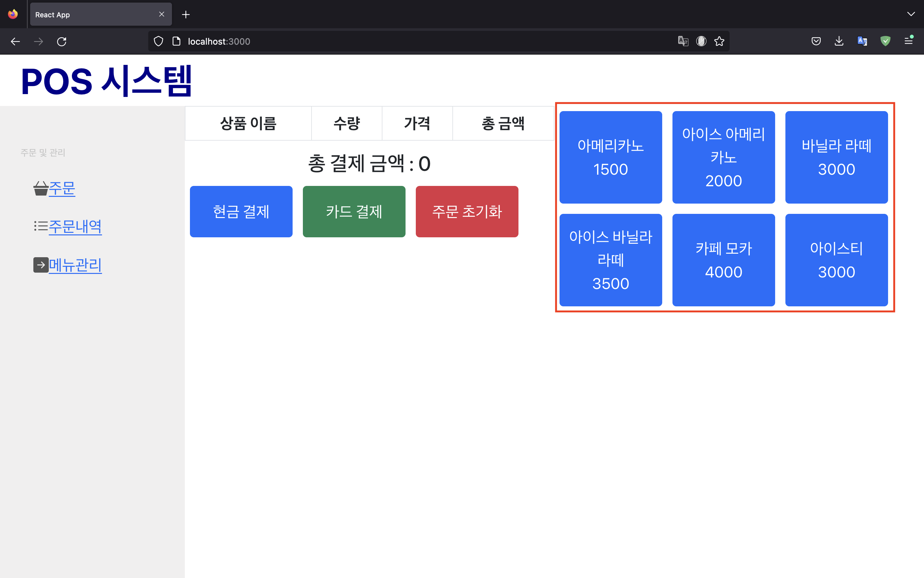Viewport: 924px width, 578px height.
Task: Open the 주문내역 link in sidebar
Action: pos(75,226)
